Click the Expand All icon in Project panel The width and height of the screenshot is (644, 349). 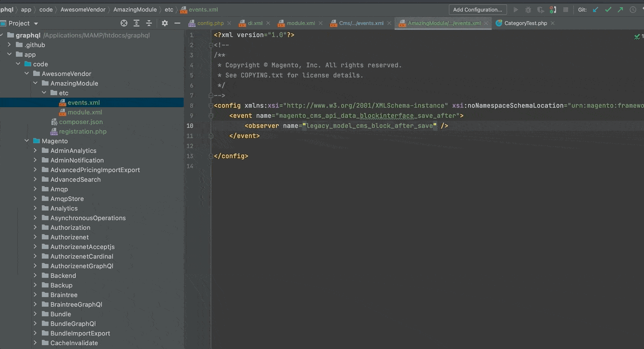136,23
